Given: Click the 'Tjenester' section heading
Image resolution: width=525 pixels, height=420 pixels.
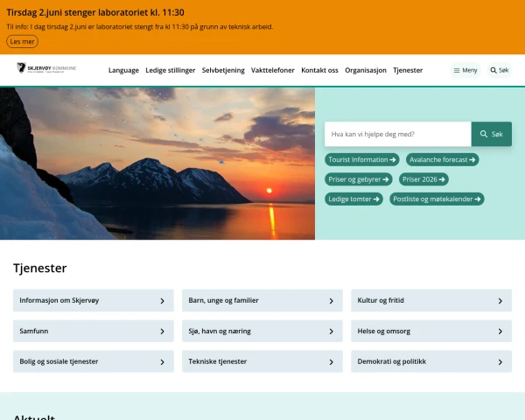Looking at the screenshot, I should coord(40,269).
